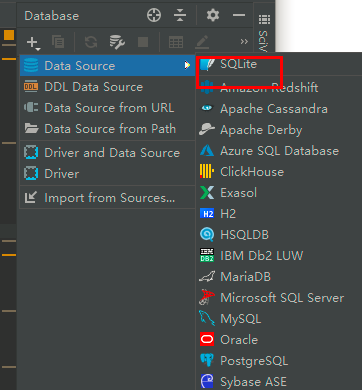Image resolution: width=362 pixels, height=390 pixels.
Task: Select the Driver menu entry
Action: [x=108, y=174]
